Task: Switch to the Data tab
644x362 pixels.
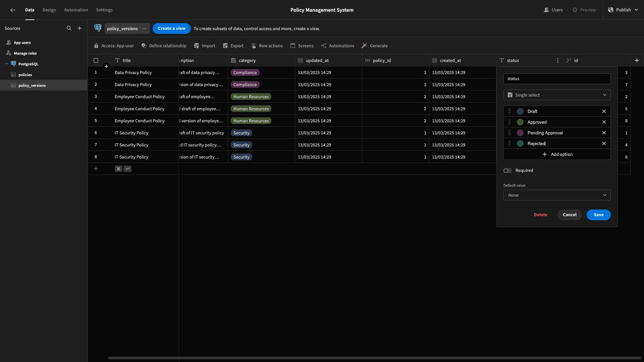Action: (x=30, y=10)
